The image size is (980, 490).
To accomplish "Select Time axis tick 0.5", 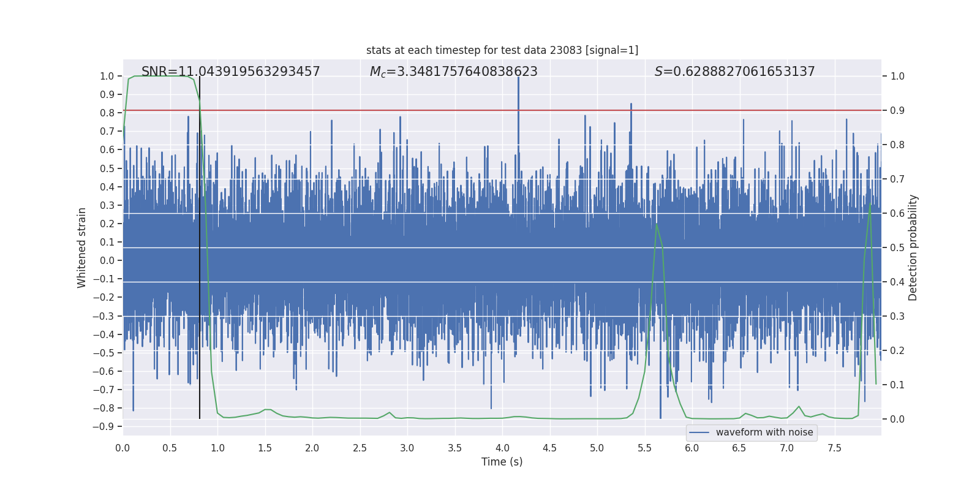I will click(170, 448).
